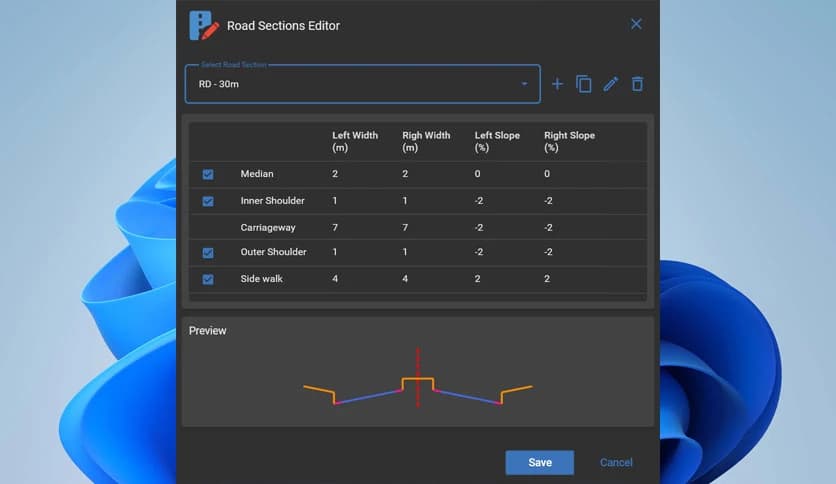836x484 pixels.
Task: Select Side walk left slope value 2
Action: click(477, 279)
